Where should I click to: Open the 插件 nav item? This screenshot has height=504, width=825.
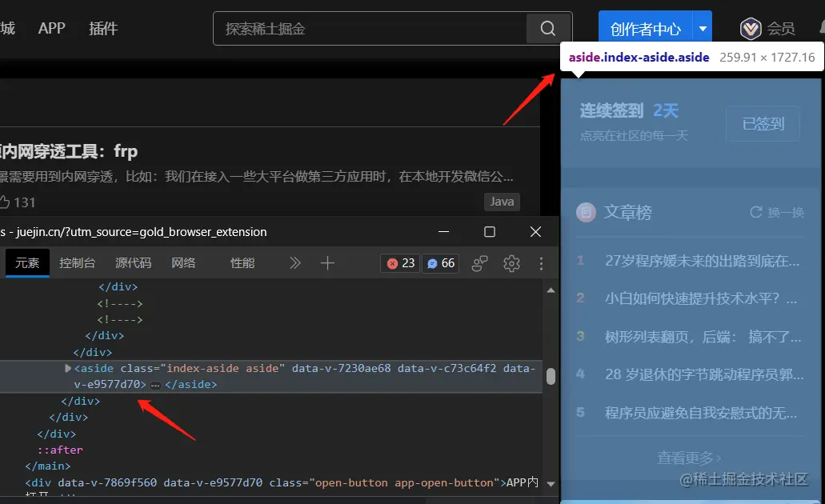click(x=103, y=29)
